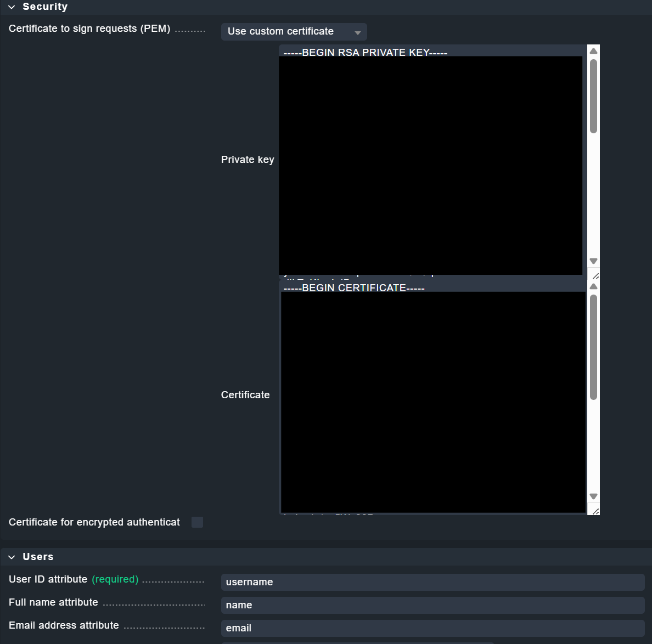
Task: Enable certificate for encrypted authentication
Action: click(x=196, y=522)
